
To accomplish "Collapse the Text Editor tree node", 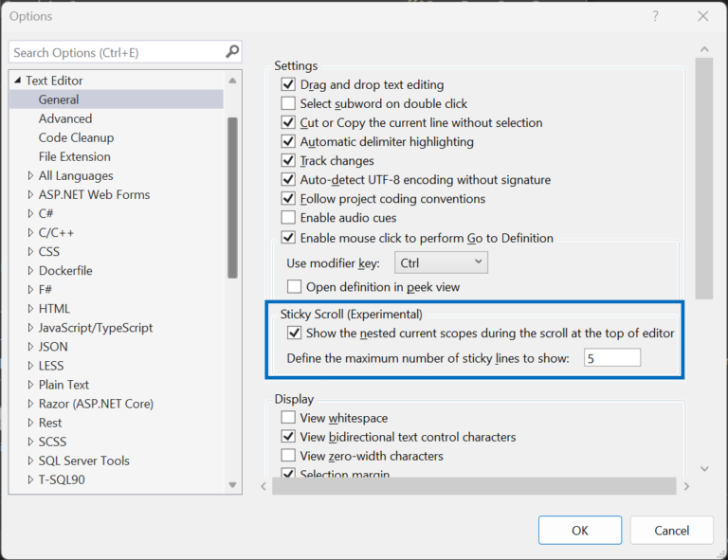I will (x=18, y=81).
